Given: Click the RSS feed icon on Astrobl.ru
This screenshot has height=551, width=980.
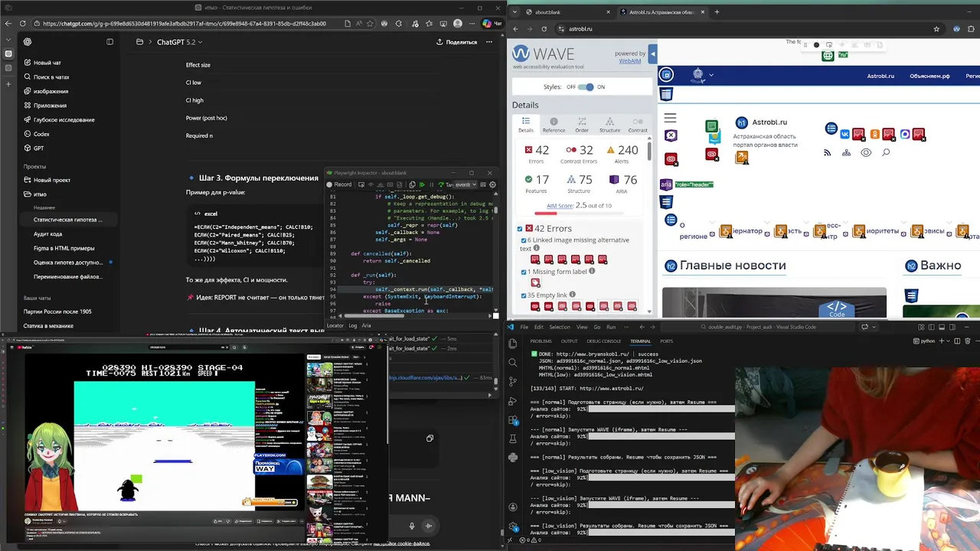Looking at the screenshot, I should (827, 153).
